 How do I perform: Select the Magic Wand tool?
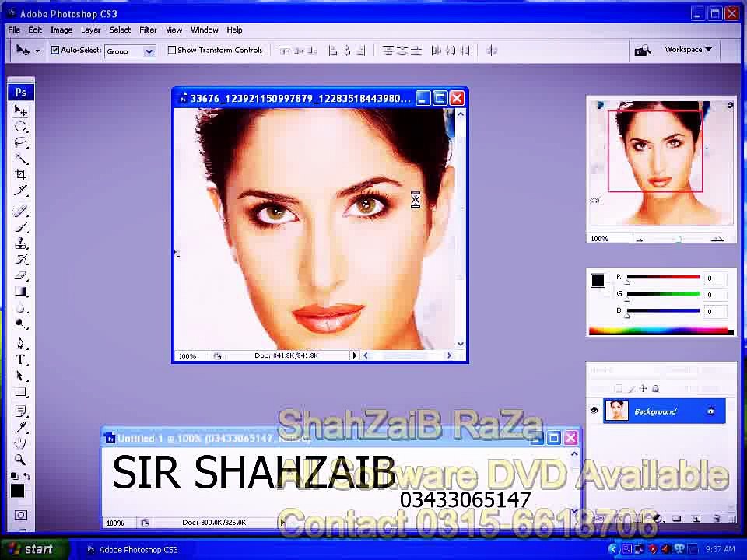20,158
